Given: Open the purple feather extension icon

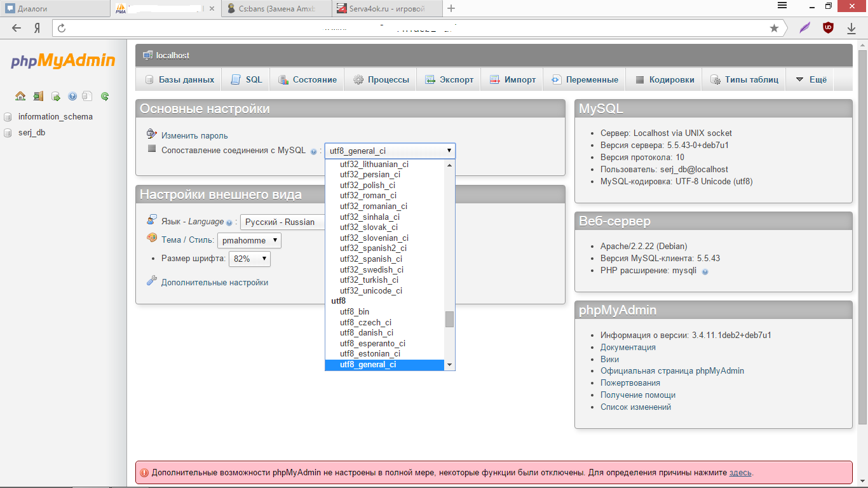Looking at the screenshot, I should click(804, 28).
